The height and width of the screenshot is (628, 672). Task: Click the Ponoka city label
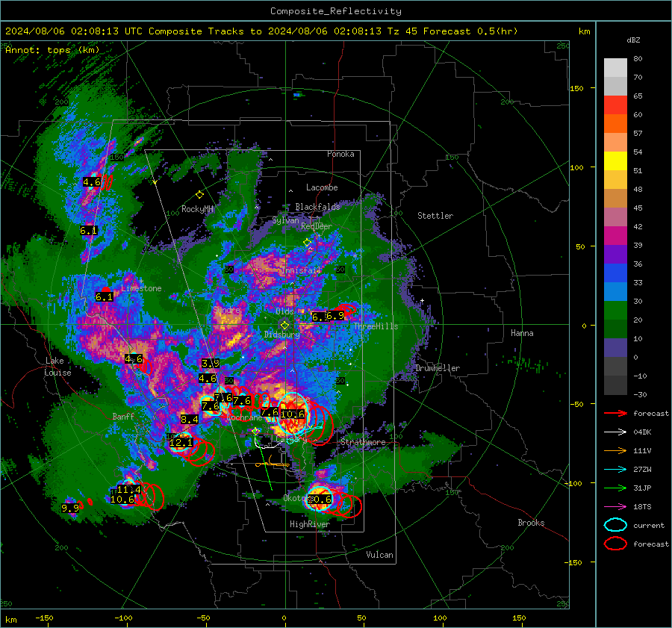340,154
